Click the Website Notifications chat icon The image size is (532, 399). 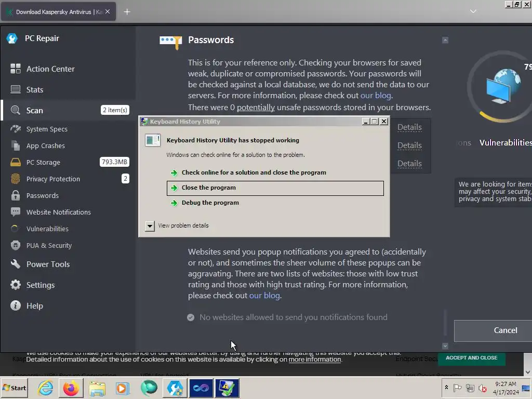[x=15, y=212]
